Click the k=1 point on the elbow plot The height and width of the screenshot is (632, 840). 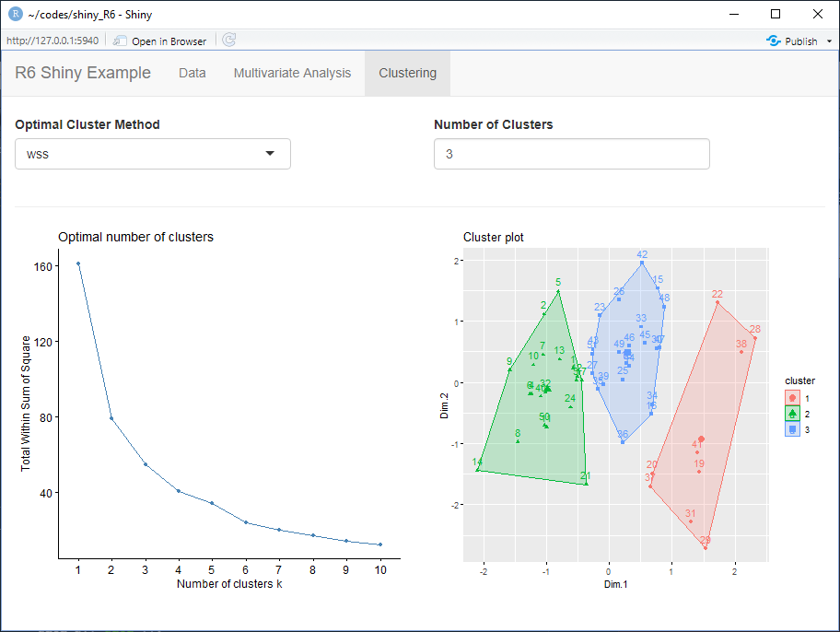[x=78, y=263]
